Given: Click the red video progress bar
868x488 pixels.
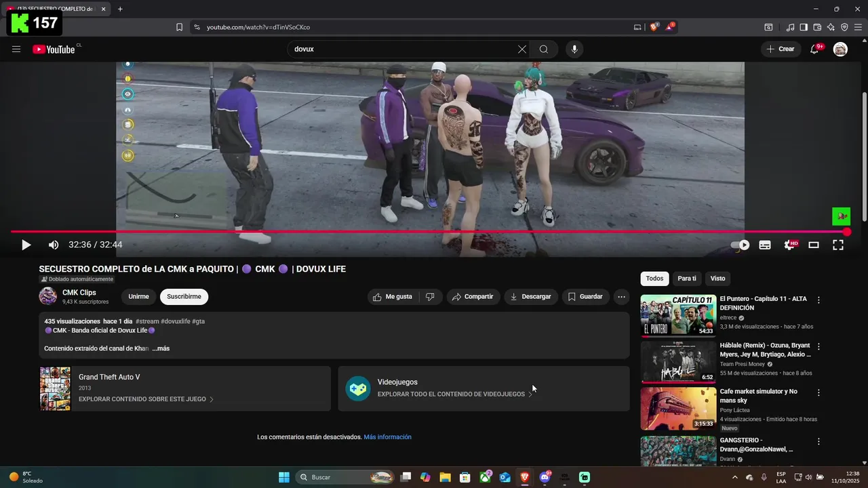Looking at the screenshot, I should (x=429, y=232).
